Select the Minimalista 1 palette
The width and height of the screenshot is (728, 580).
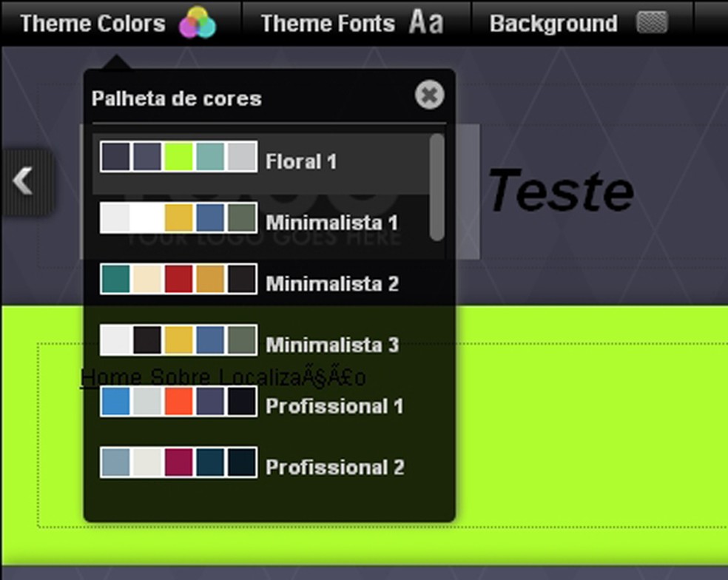(331, 223)
